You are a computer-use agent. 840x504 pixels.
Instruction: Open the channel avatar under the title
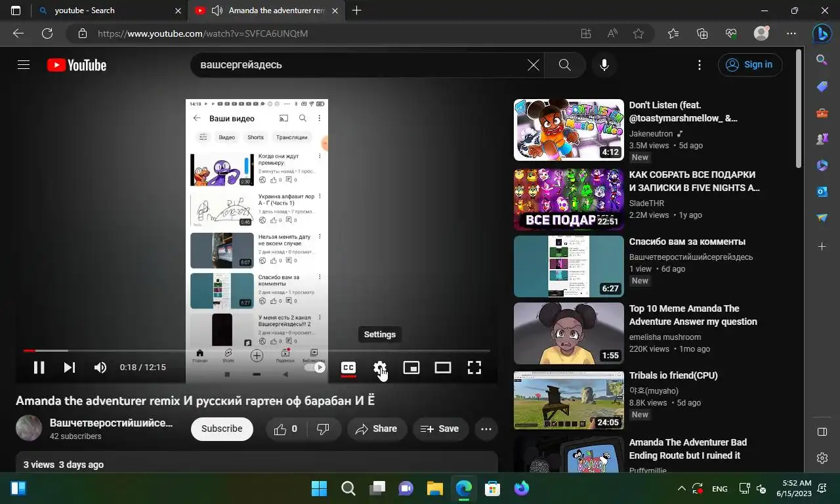(29, 429)
